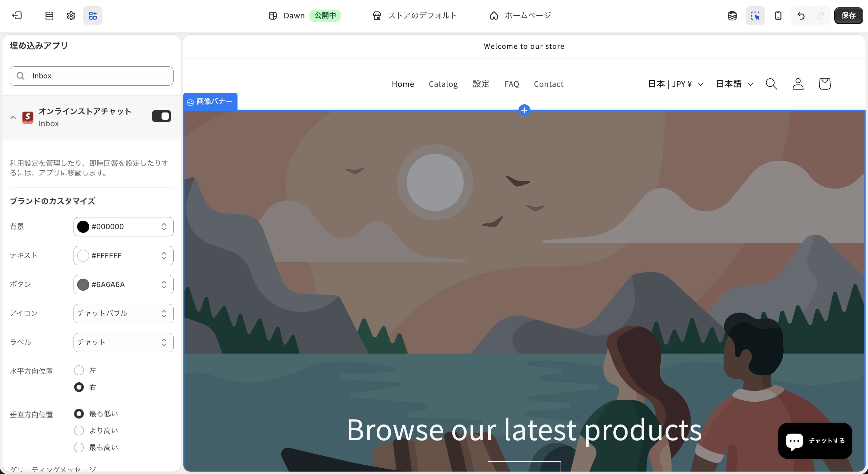868x474 pixels.
Task: Collapse the オンラインストアチャット settings section
Action: 13,117
